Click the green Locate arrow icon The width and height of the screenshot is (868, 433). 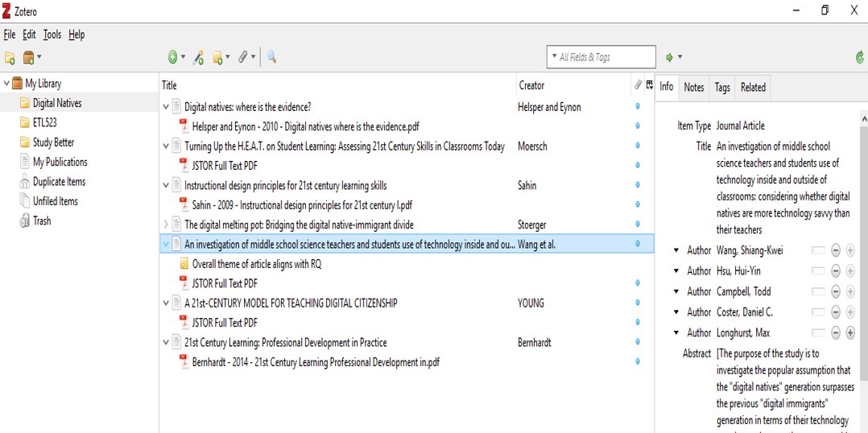[x=669, y=57]
